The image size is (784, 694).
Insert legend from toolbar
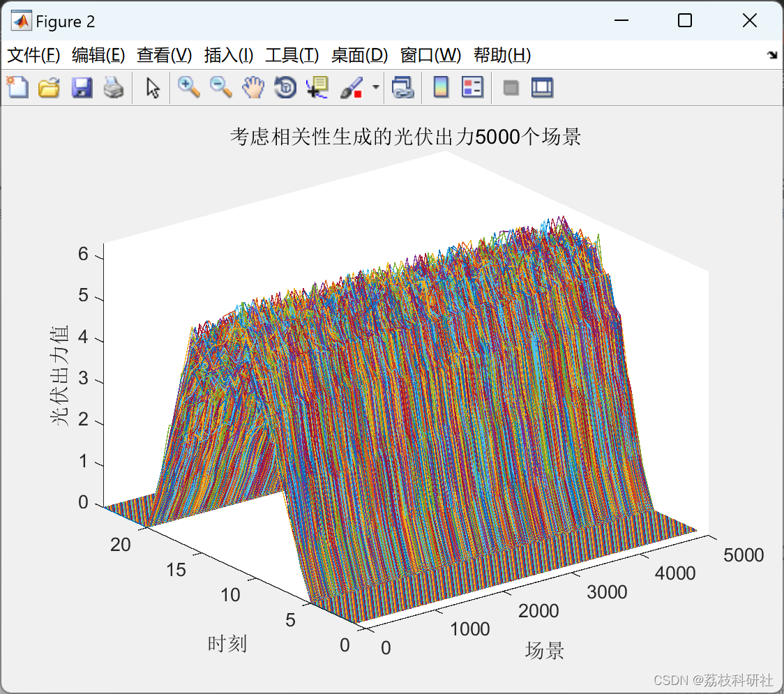tap(472, 87)
